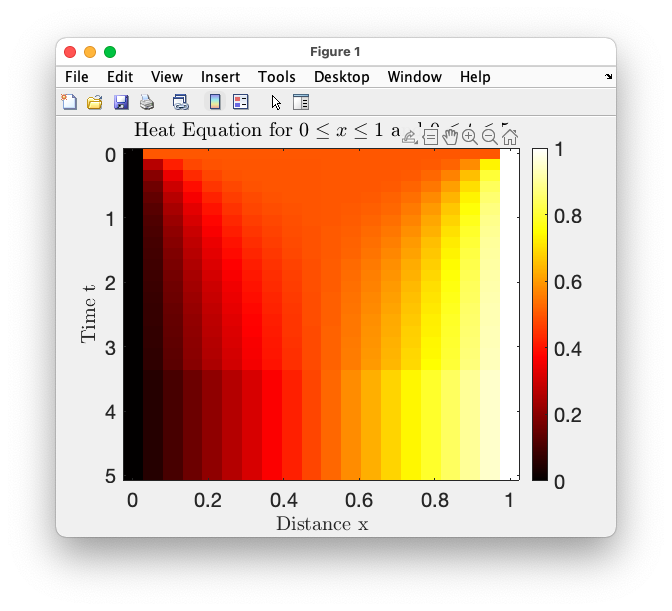Select the Pan hand tool

(450, 137)
